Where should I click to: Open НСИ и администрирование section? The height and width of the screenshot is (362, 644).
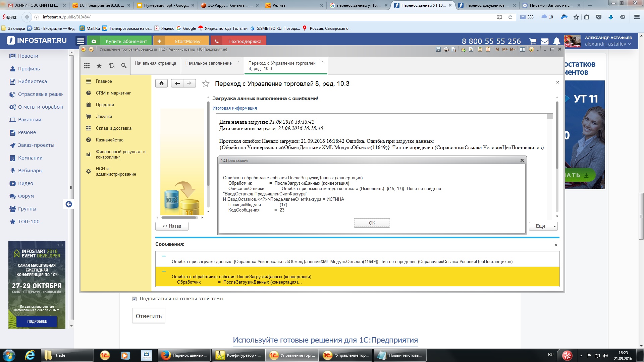click(x=116, y=172)
